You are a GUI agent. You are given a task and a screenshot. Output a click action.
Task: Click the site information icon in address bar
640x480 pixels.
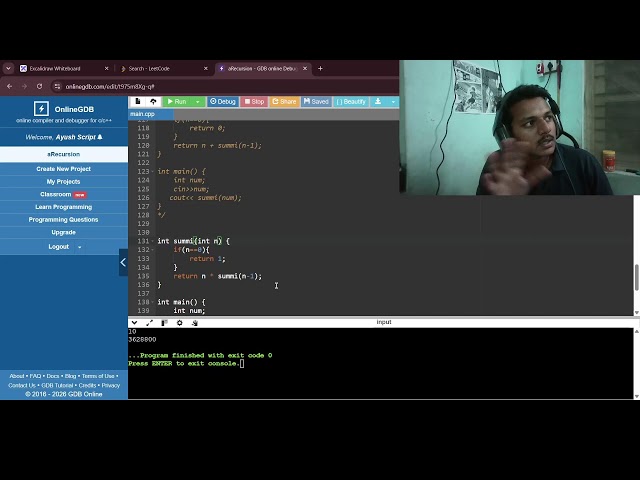(57, 87)
